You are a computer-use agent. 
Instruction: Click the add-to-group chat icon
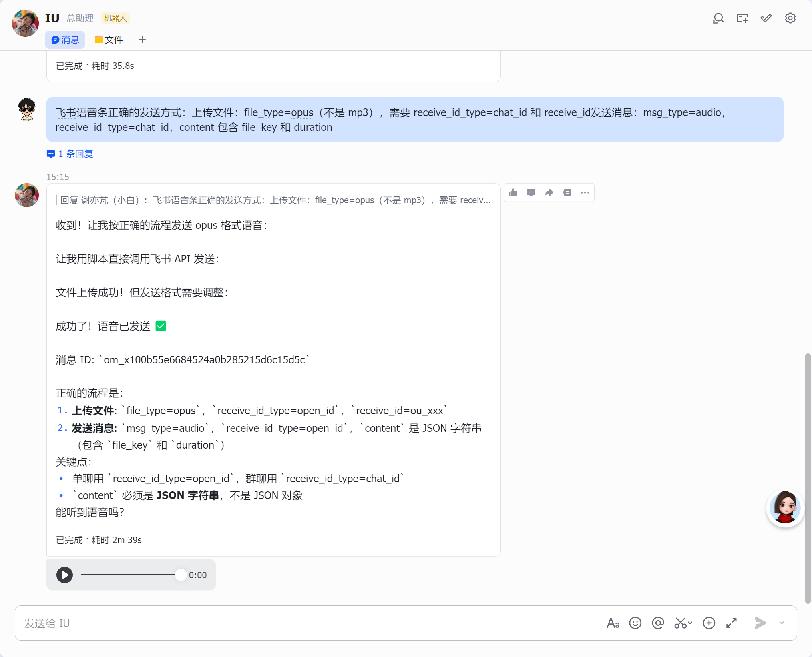pos(742,18)
